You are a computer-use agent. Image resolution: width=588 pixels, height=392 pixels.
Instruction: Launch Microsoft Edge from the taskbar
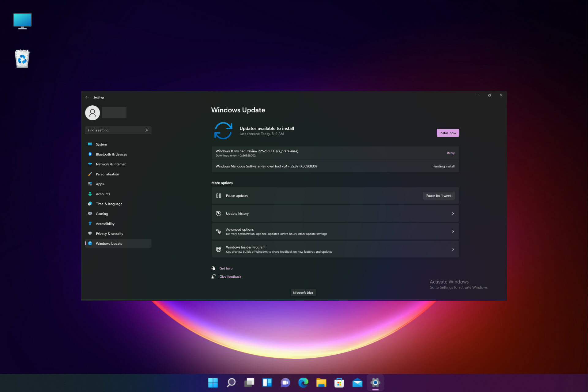tap(303, 383)
